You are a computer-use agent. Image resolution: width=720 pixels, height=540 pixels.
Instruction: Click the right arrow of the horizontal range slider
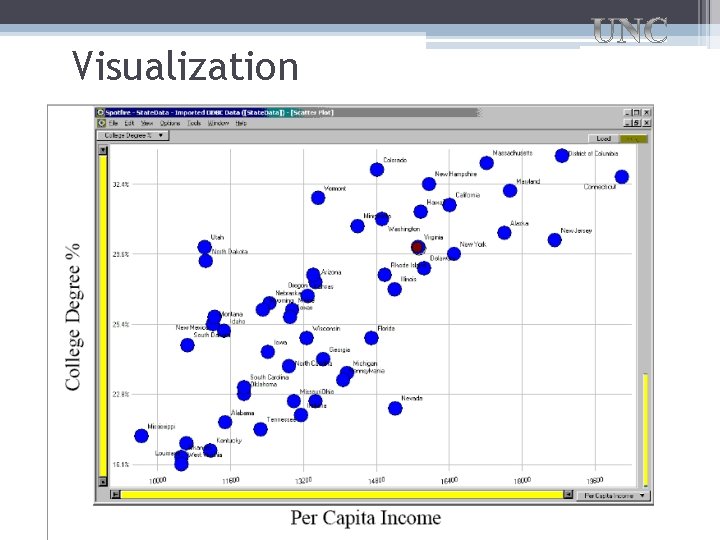568,495
